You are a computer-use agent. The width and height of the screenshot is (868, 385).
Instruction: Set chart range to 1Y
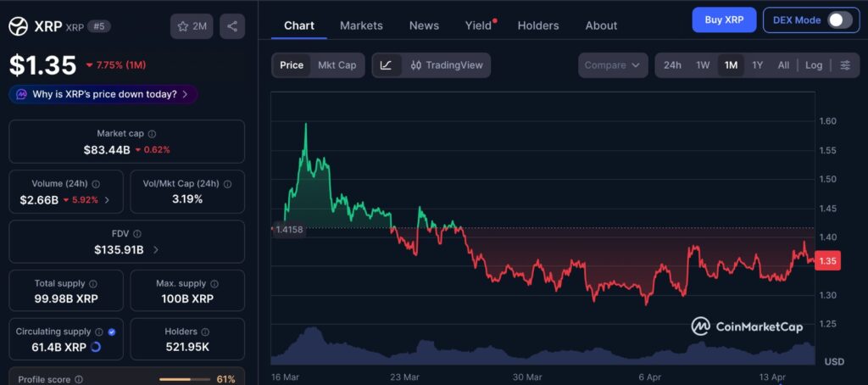pos(758,65)
